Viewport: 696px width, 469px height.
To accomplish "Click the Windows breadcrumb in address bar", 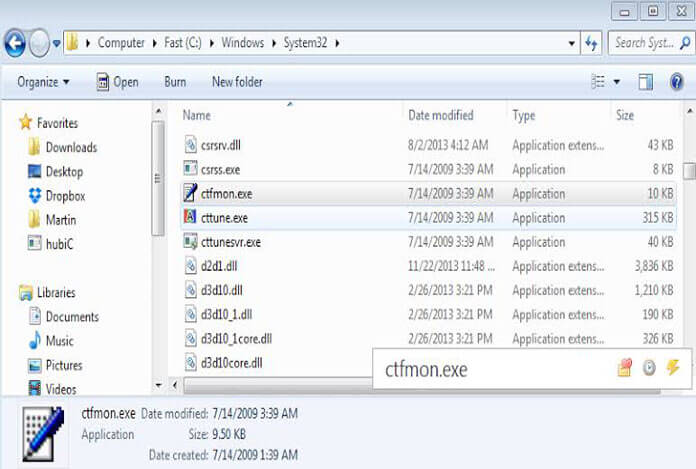I will [x=243, y=43].
